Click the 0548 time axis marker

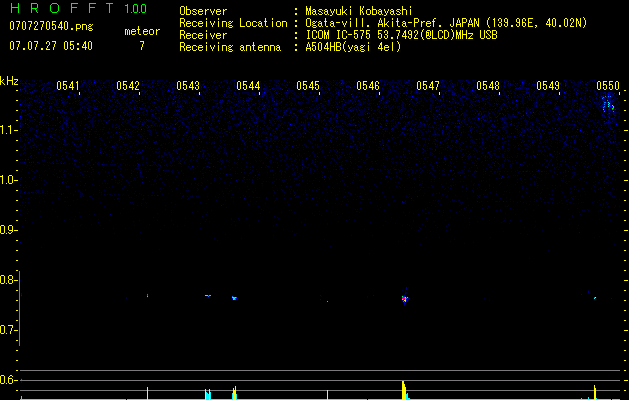[488, 86]
